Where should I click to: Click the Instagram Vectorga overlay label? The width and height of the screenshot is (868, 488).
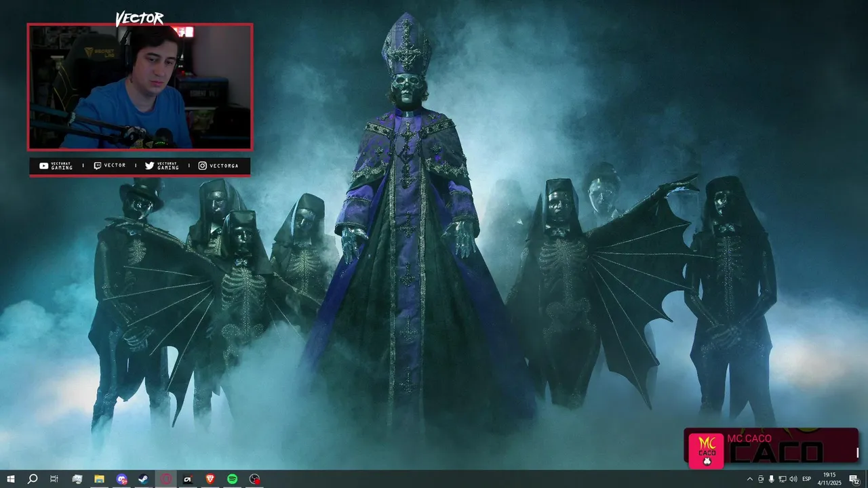point(218,165)
